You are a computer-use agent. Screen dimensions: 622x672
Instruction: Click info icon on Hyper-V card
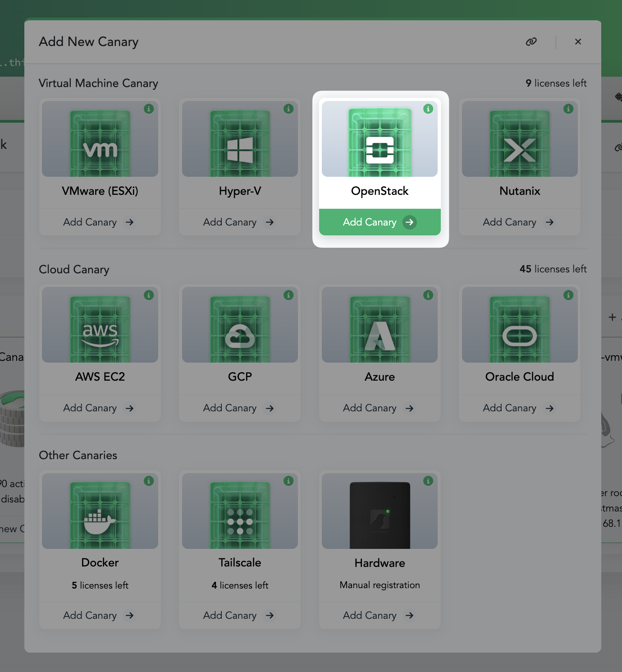(288, 109)
